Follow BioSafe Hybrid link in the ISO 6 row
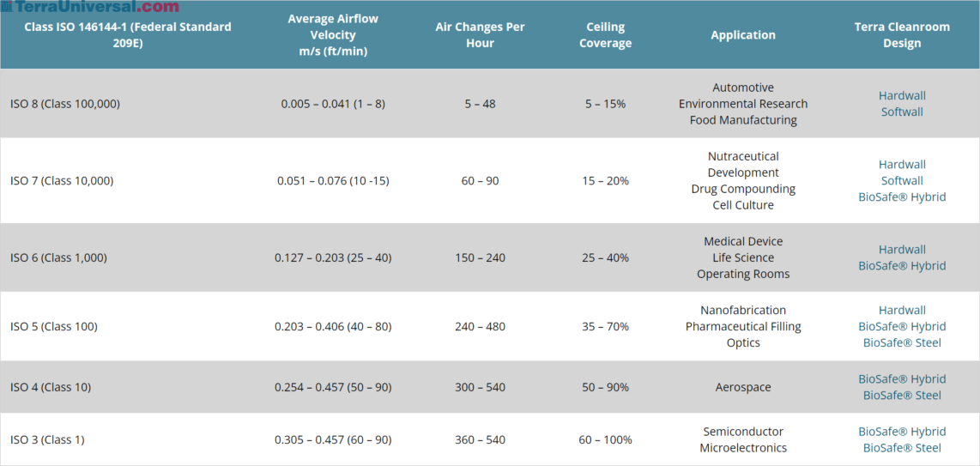The width and height of the screenshot is (980, 466). click(x=902, y=266)
